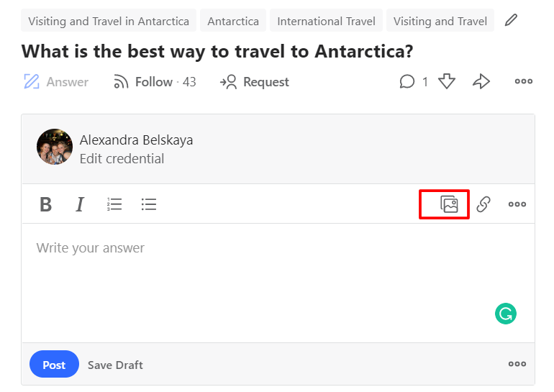Open comments on the question
Viewport: 554px width, 392px height.
point(408,82)
